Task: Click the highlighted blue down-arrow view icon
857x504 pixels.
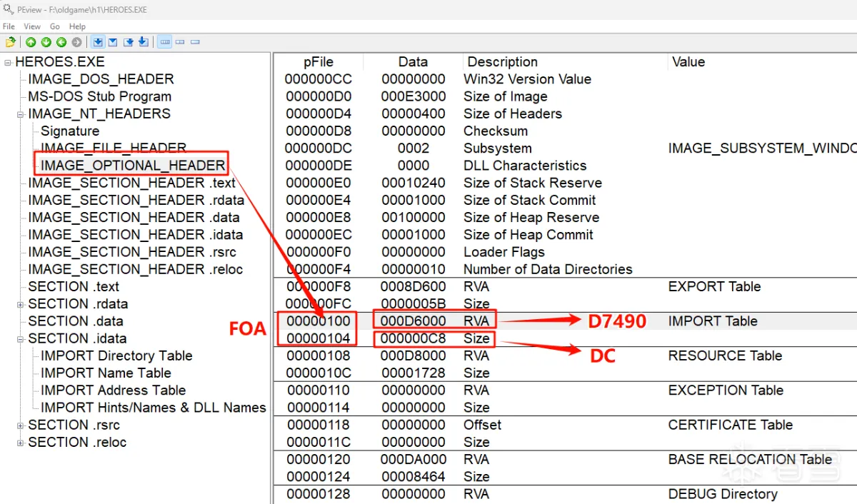Action: [98, 42]
